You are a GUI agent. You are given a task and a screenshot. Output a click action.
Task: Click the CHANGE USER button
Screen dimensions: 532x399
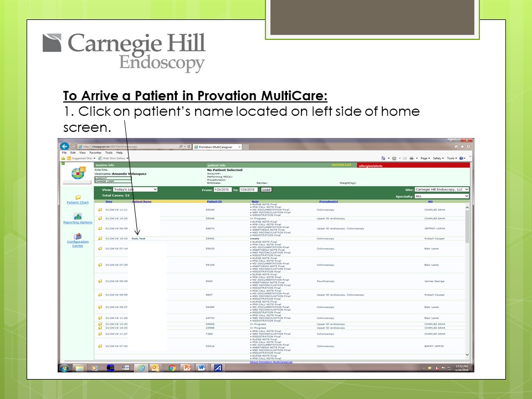point(112,181)
